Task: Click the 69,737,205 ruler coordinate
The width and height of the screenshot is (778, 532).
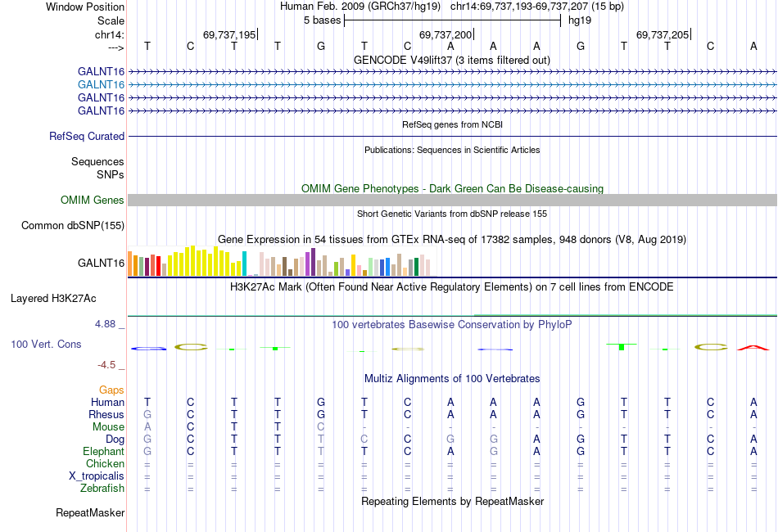Action: tap(663, 34)
